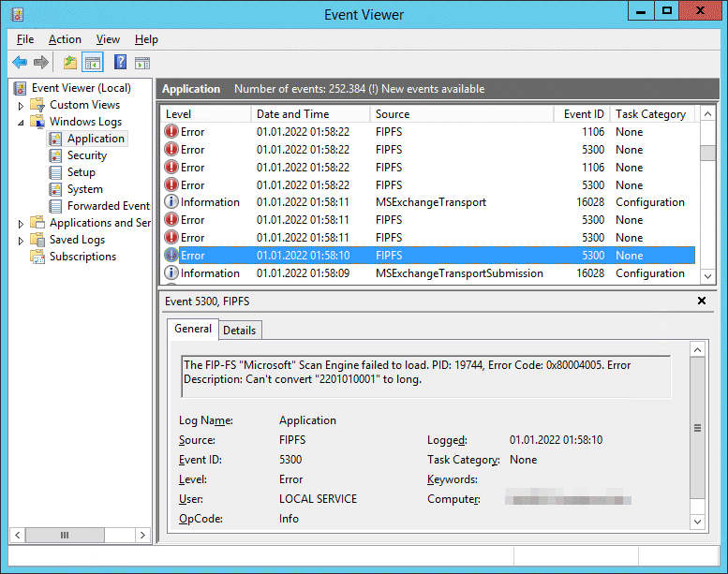This screenshot has height=574, width=728.
Task: Click the info icon of MSExchangeTransportSubmission row
Action: (171, 272)
